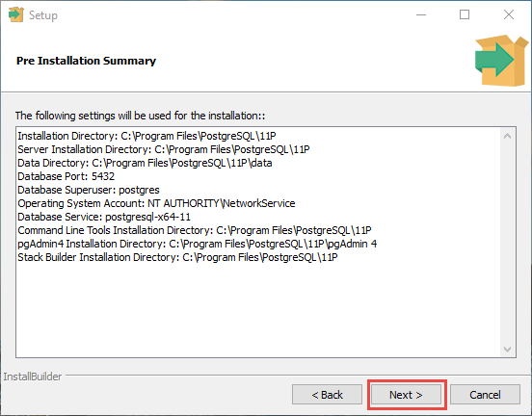
Task: Minimize the Setup window
Action: coord(421,14)
